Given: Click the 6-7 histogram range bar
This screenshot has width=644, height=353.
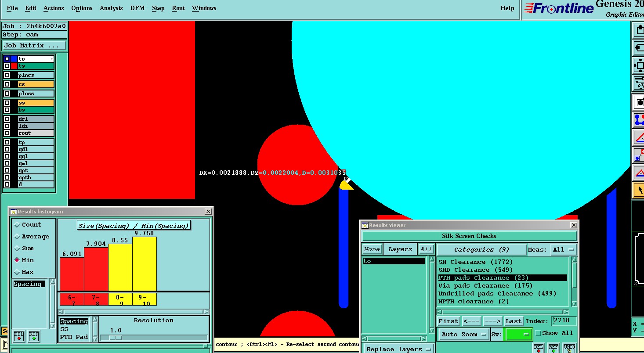Looking at the screenshot, I should 72,274.
